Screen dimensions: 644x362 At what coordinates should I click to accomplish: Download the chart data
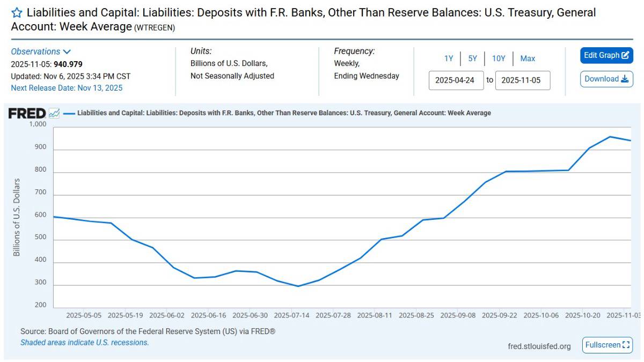coord(606,79)
